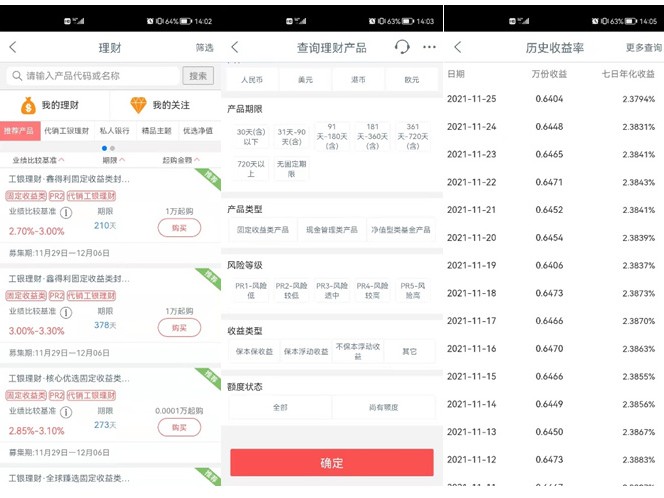Select 现金管理类产品 product type

click(332, 230)
